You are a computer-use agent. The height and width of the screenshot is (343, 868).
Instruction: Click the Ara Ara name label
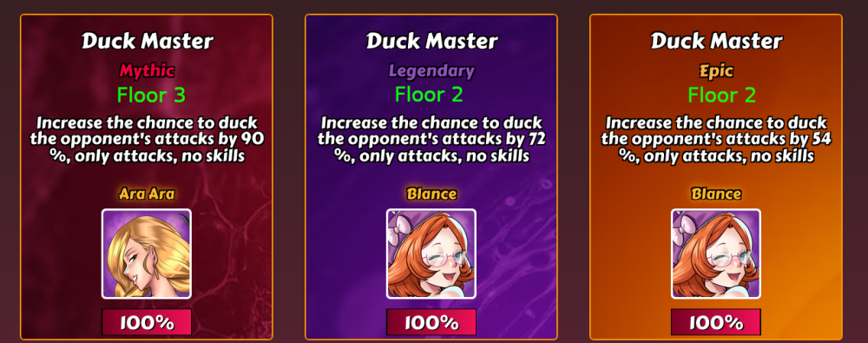pos(148,194)
